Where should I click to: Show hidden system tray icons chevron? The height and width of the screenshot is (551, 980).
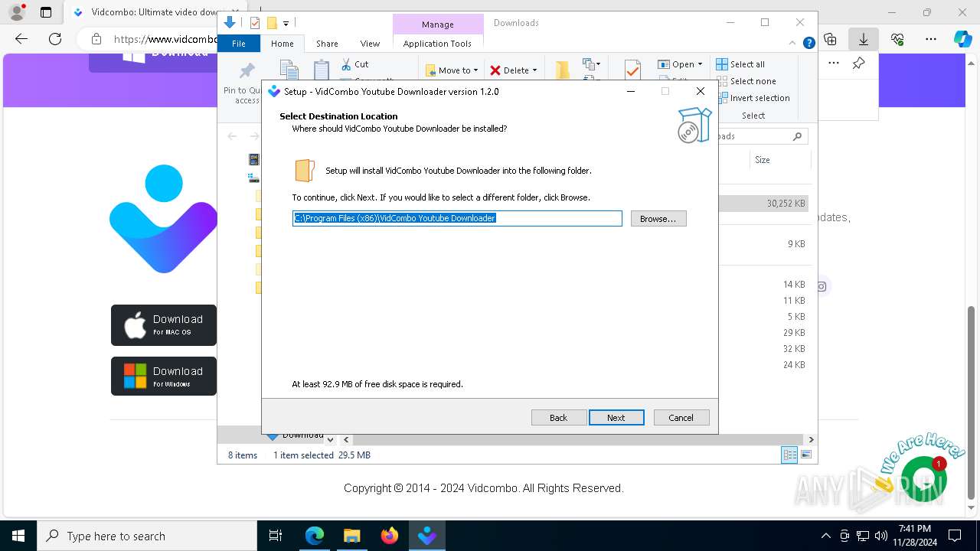tap(825, 536)
